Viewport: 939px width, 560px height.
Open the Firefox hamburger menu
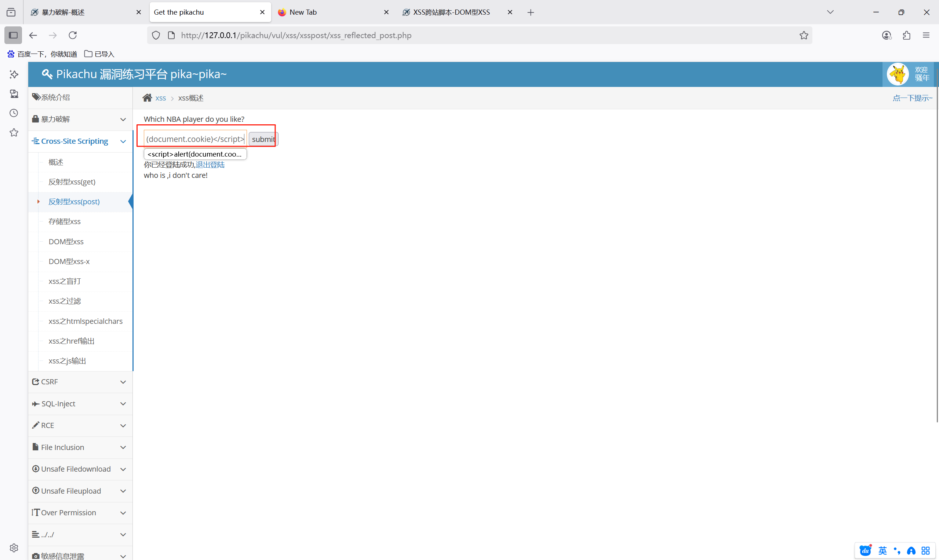pos(926,35)
